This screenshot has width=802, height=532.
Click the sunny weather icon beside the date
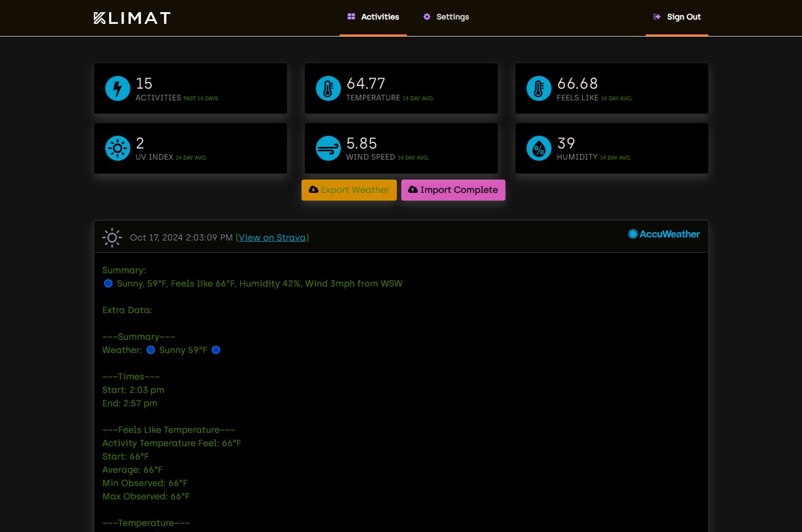tap(112, 237)
